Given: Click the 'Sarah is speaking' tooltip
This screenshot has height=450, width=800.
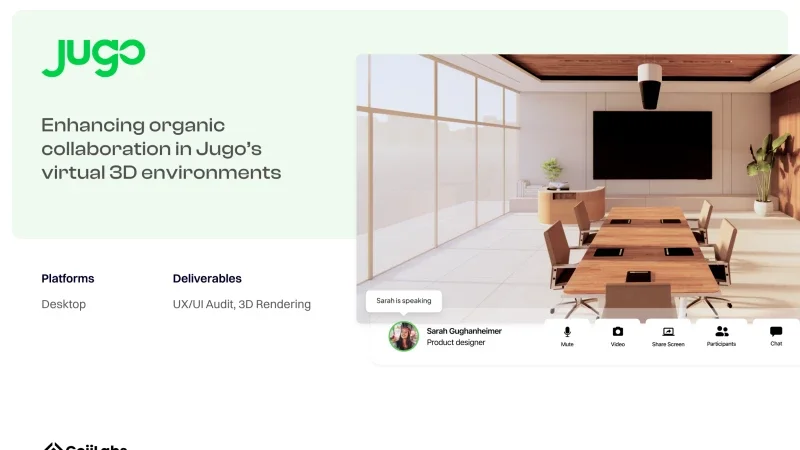Looking at the screenshot, I should click(x=404, y=301).
